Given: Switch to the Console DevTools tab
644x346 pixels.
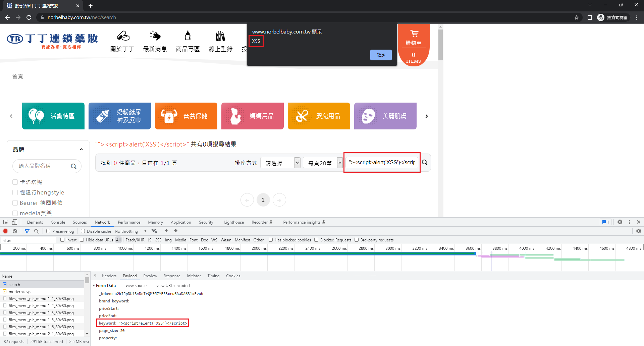Looking at the screenshot, I should [x=58, y=222].
